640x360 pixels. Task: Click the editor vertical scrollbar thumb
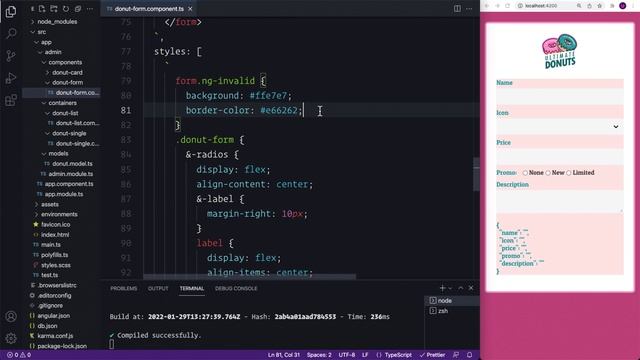point(476,174)
